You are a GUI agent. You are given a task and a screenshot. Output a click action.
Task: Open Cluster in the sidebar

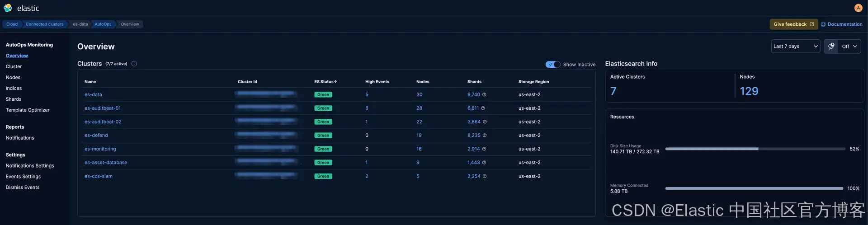[14, 66]
